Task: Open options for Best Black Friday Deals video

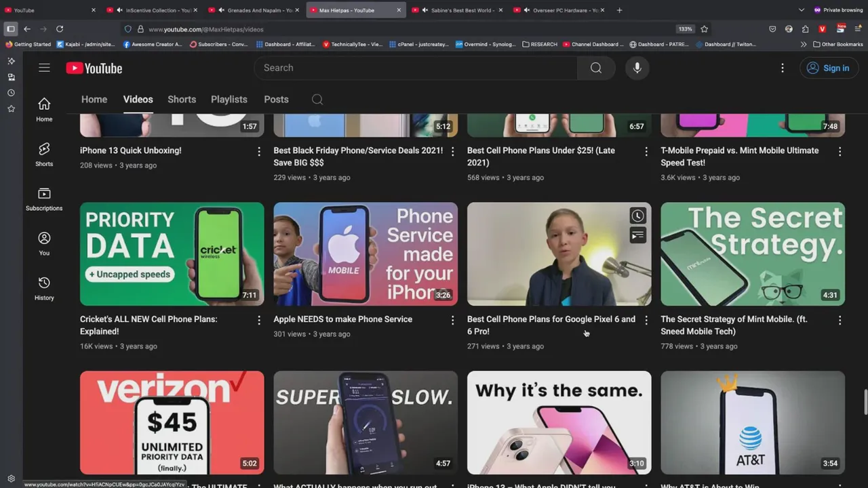Action: [x=453, y=152]
